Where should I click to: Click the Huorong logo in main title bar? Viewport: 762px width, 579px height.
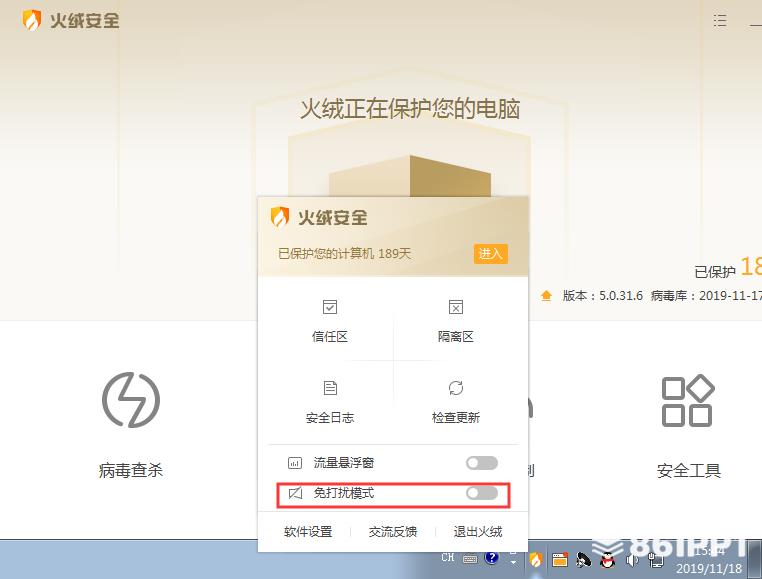[x=32, y=20]
